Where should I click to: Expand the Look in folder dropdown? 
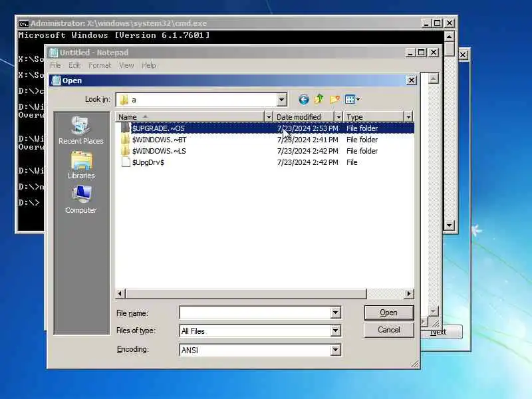(281, 100)
